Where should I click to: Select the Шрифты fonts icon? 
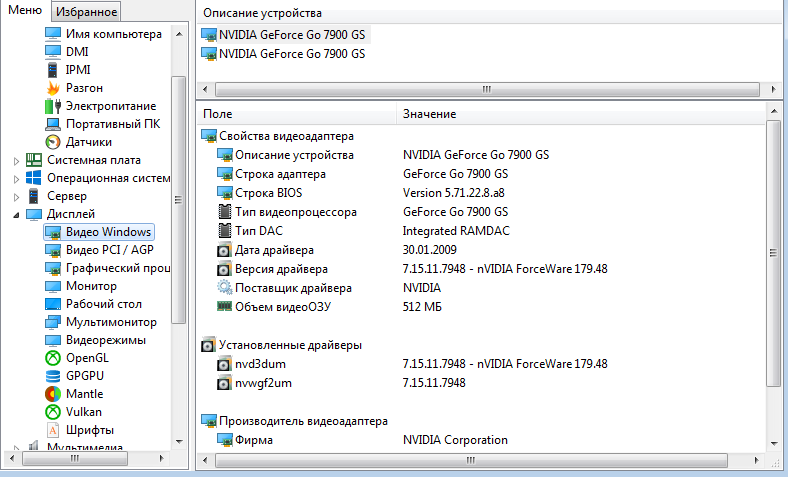click(x=53, y=430)
